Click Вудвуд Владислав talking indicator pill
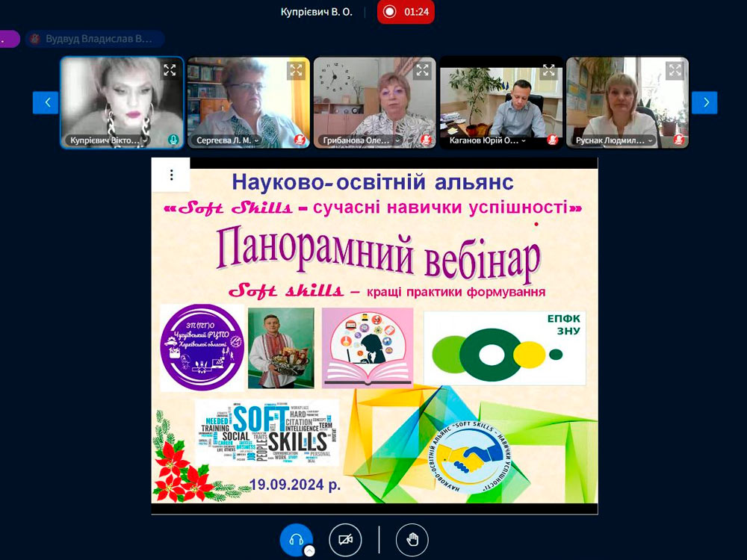747x560 pixels. (x=93, y=39)
